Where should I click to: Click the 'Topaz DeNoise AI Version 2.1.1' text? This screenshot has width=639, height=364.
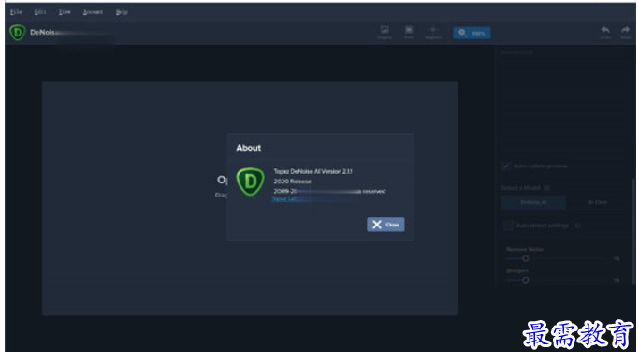point(313,171)
